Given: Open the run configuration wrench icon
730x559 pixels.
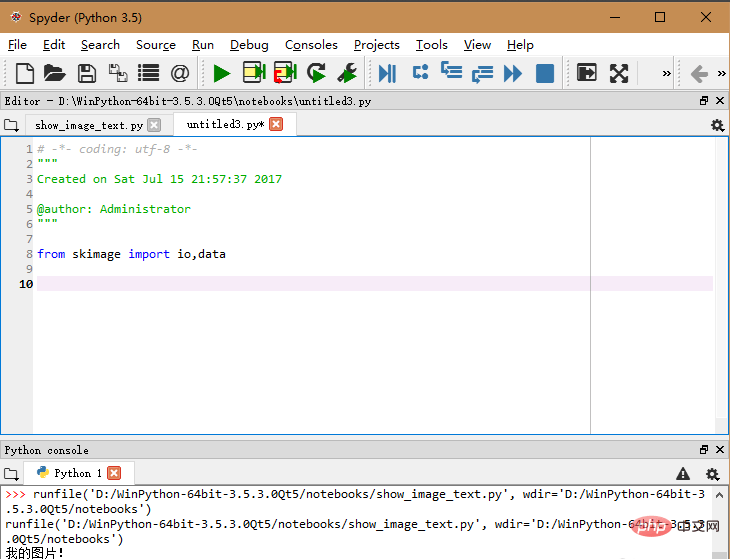Looking at the screenshot, I should click(347, 73).
